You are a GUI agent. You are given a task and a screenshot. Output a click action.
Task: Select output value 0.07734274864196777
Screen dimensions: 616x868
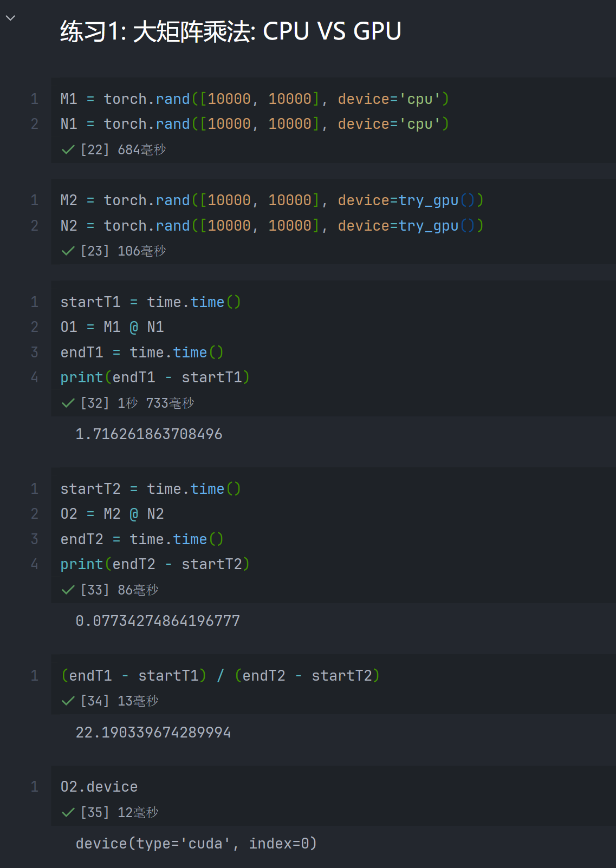point(158,621)
